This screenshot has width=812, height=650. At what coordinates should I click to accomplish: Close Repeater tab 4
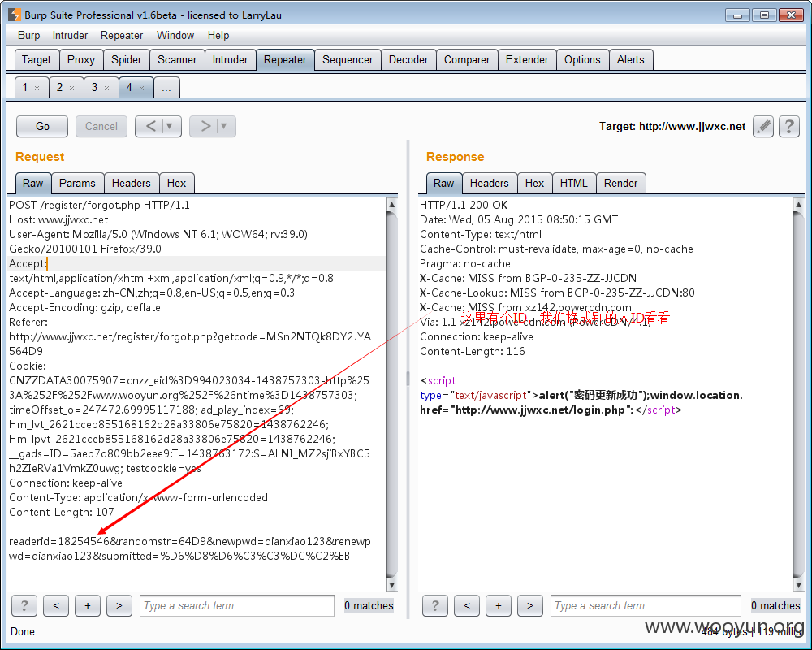pos(141,88)
